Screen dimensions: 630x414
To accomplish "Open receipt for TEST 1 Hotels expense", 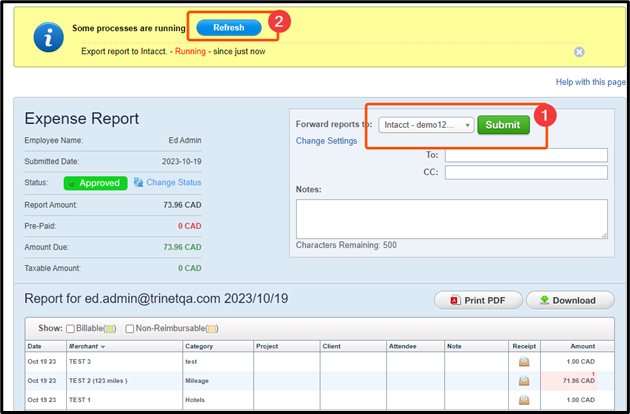I will pyautogui.click(x=523, y=400).
